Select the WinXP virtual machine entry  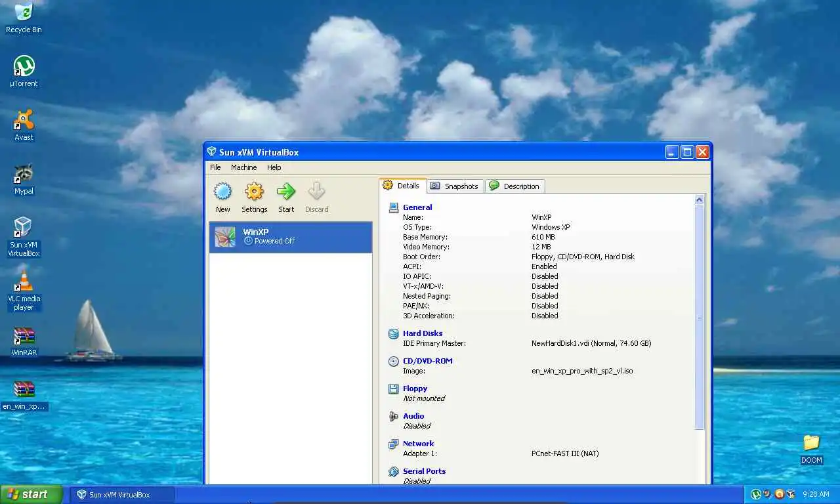tap(291, 237)
